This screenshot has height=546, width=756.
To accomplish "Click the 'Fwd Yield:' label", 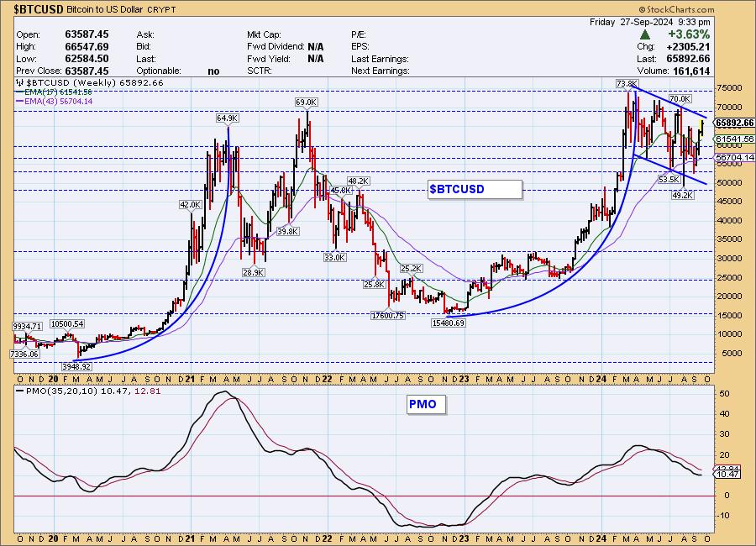I will pyautogui.click(x=269, y=59).
